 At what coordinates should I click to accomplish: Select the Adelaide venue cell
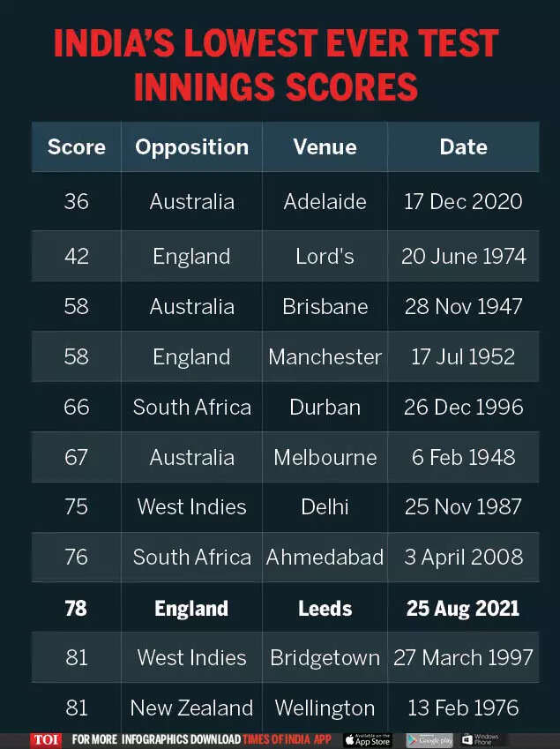325,201
